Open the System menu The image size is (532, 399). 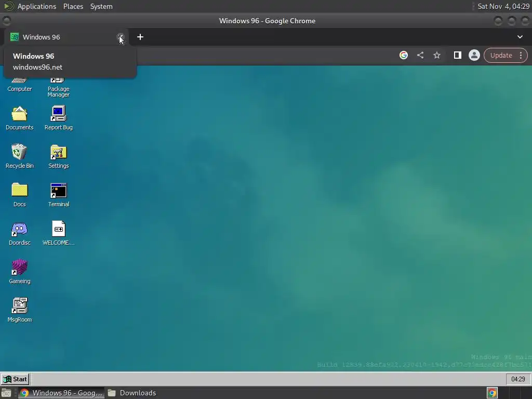tap(101, 6)
